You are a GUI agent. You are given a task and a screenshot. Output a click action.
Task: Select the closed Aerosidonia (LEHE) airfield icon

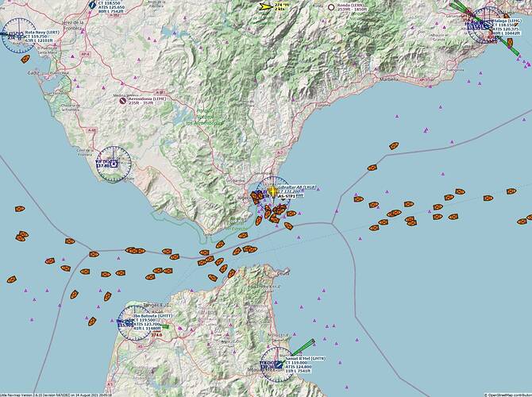point(122,101)
